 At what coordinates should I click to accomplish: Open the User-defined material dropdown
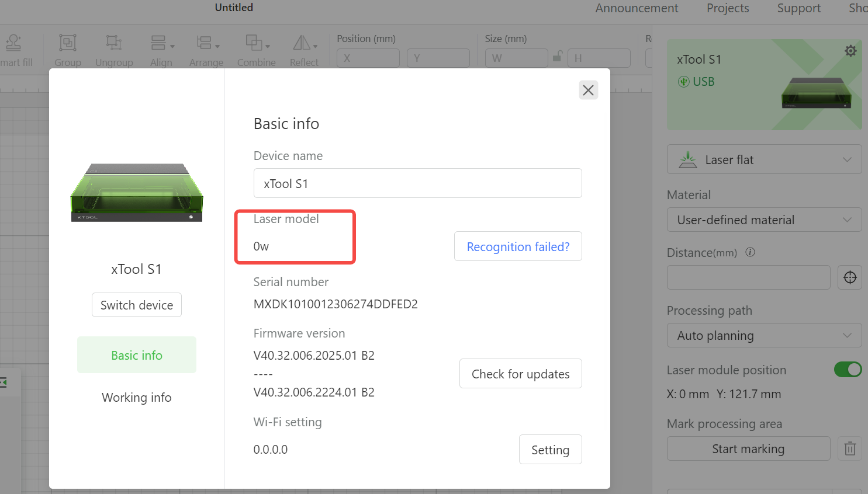pyautogui.click(x=765, y=220)
